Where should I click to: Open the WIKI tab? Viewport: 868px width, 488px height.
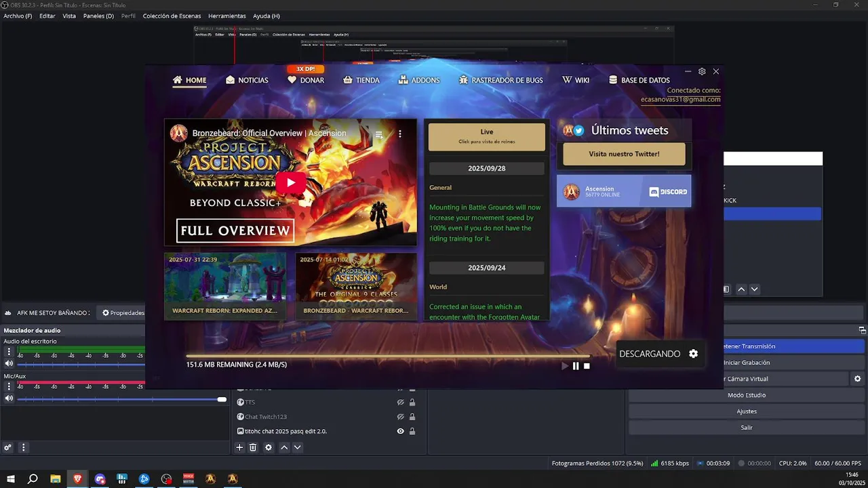(x=576, y=80)
